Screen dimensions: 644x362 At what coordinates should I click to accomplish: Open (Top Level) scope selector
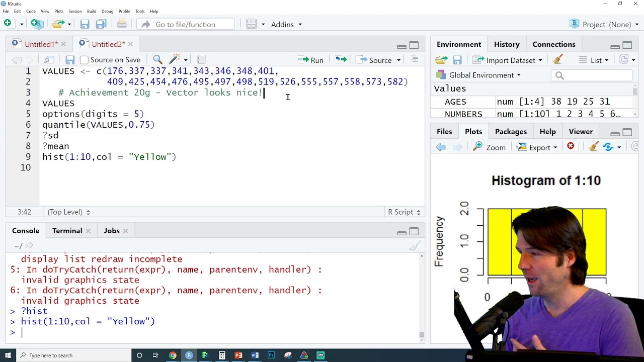[x=69, y=212]
